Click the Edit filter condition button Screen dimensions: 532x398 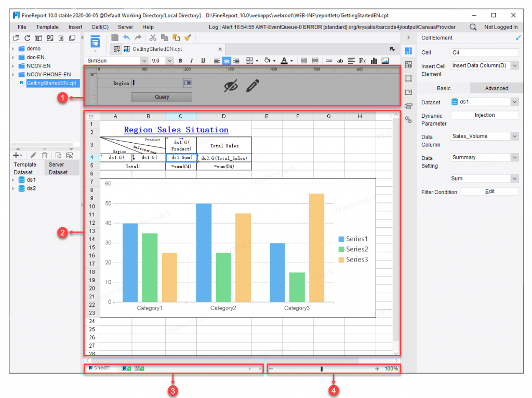pos(489,191)
